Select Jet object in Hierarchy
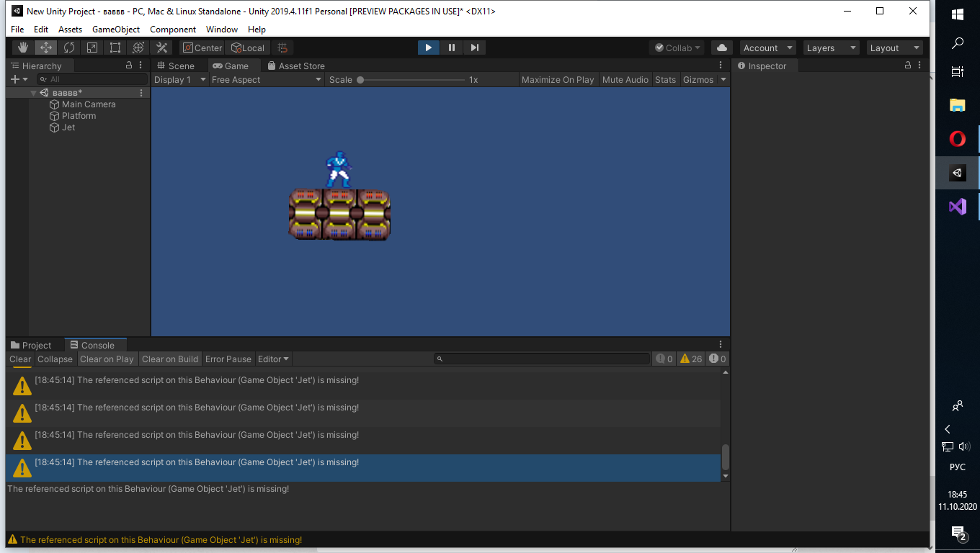Screen dimensions: 980x553 68,127
